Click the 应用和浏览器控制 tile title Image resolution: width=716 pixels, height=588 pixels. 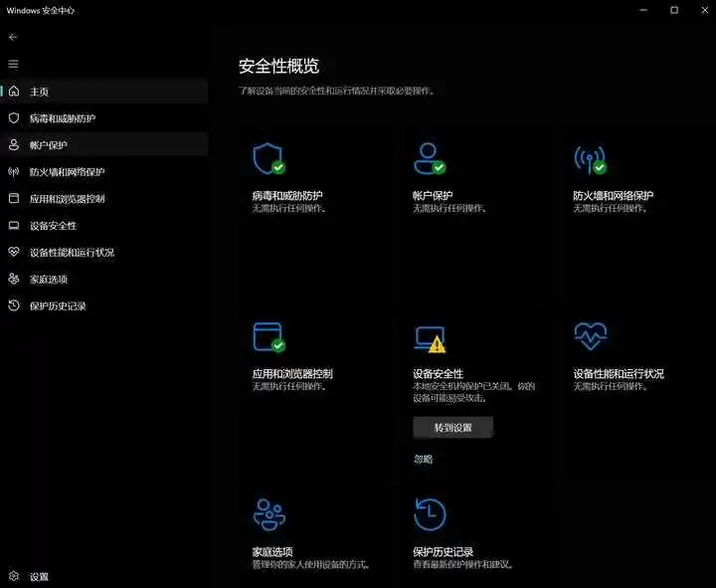click(x=292, y=374)
